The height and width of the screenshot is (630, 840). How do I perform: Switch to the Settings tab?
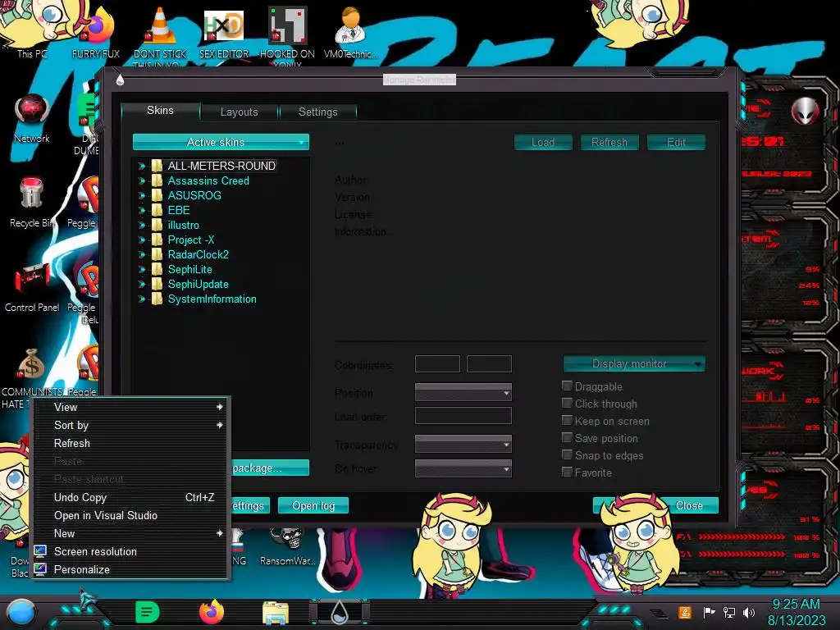318,112
